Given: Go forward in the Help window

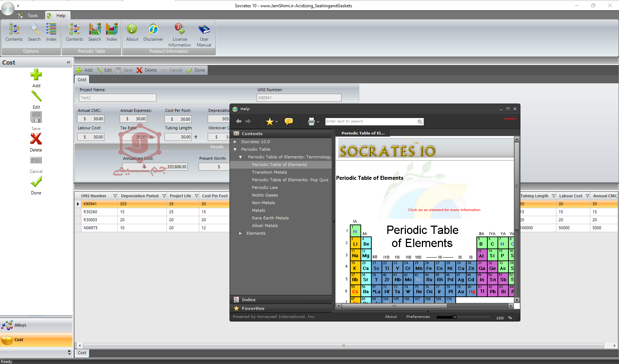Looking at the screenshot, I should point(248,121).
